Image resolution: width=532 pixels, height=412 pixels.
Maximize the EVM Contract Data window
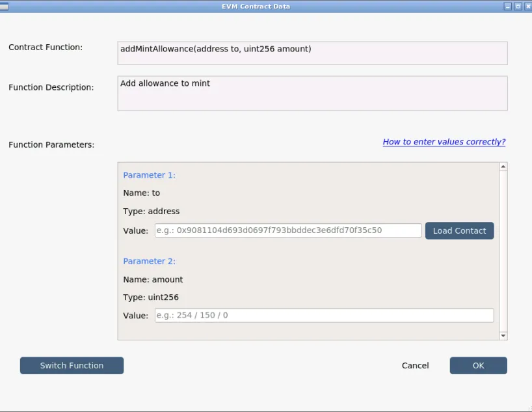tap(518, 7)
